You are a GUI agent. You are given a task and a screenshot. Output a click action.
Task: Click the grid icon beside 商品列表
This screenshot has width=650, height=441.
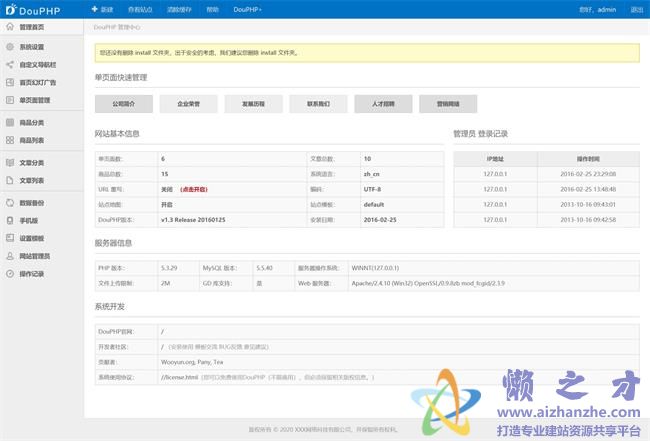point(10,140)
